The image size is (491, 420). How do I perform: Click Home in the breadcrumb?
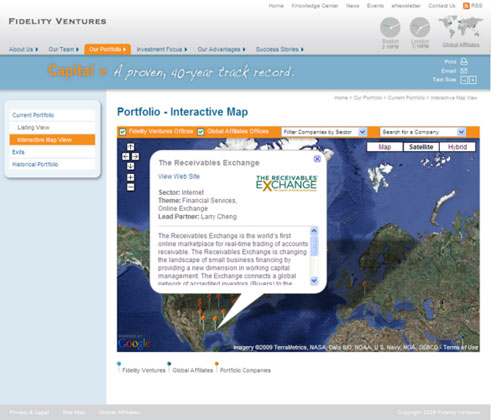tap(341, 98)
